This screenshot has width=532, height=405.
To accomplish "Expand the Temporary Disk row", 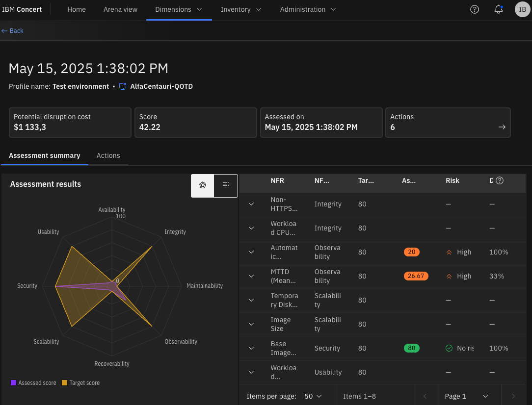I will 251,300.
